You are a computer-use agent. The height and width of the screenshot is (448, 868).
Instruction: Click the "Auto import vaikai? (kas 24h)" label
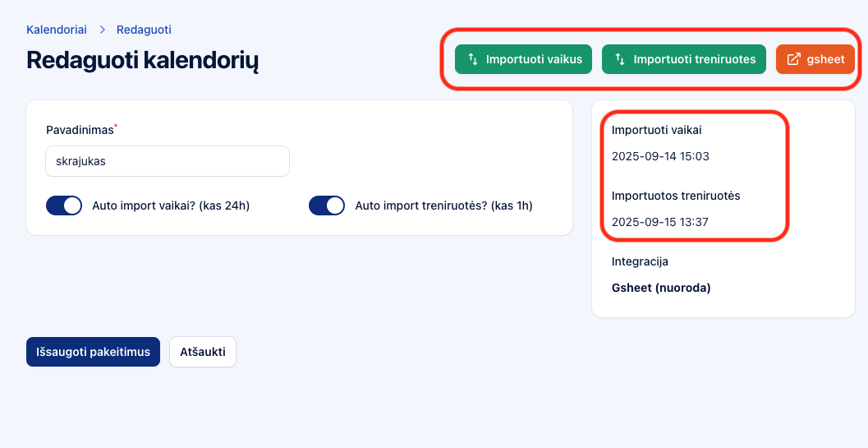(171, 206)
